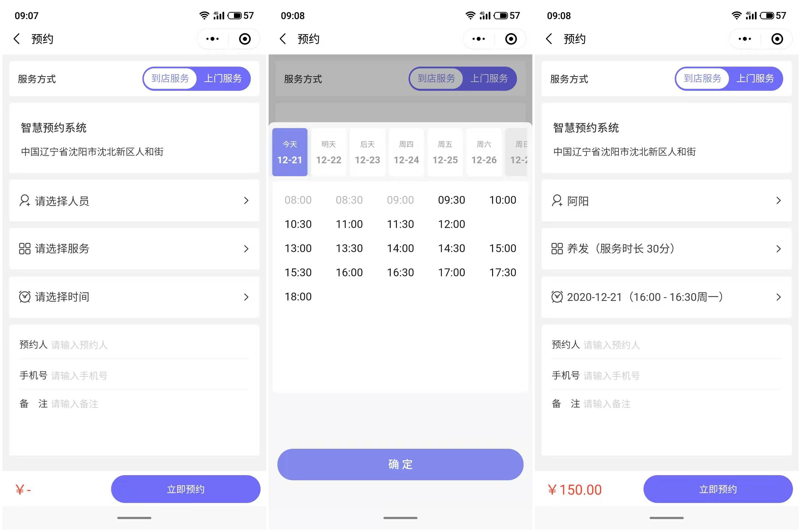Screen dimensions: 801x532
Task: Select the 后天 12-23 date tab
Action: point(367,152)
